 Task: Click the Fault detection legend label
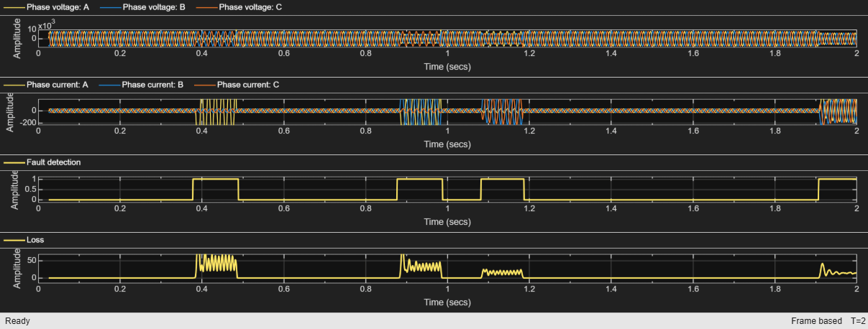54,162
